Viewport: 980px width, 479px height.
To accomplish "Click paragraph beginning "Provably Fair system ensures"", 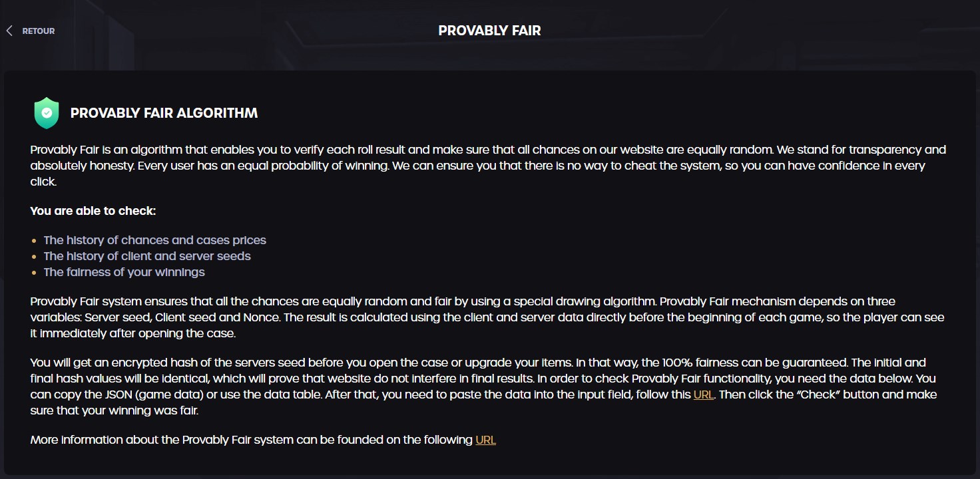I will coord(466,317).
